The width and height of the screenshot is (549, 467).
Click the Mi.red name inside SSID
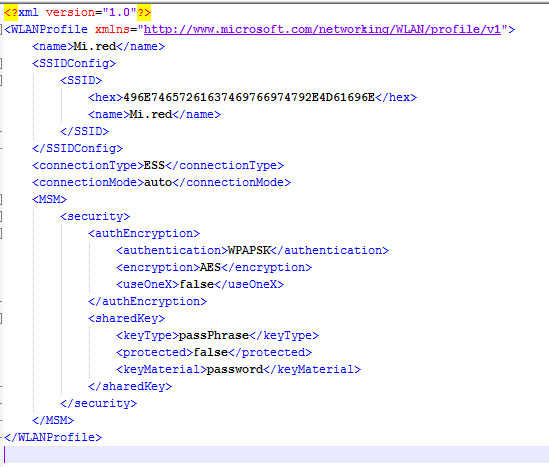point(151,114)
